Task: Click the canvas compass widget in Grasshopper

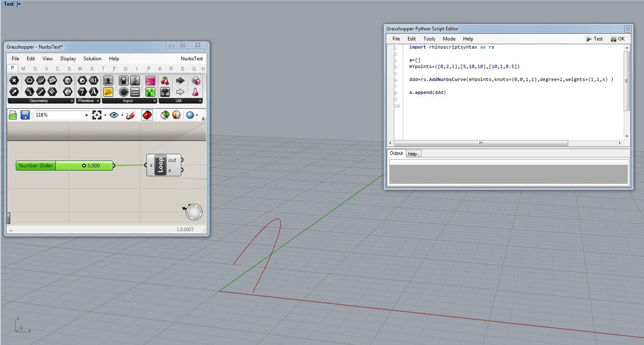Action: pyautogui.click(x=193, y=212)
